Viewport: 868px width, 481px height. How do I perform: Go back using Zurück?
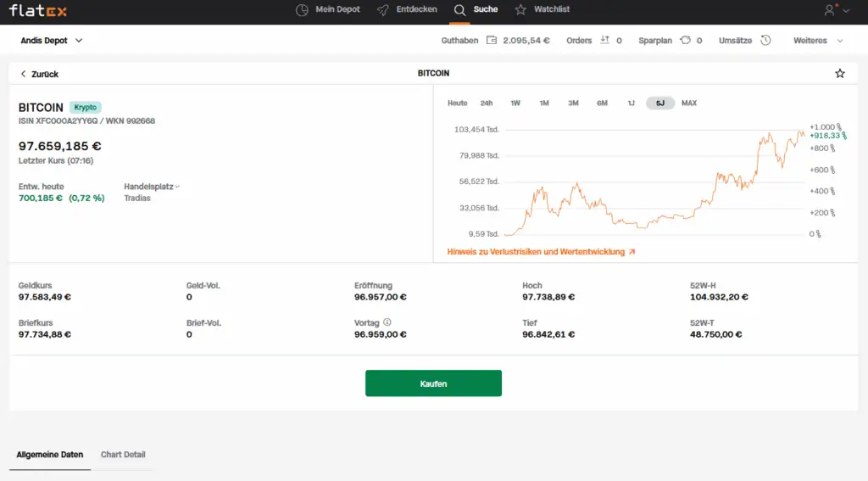[39, 74]
